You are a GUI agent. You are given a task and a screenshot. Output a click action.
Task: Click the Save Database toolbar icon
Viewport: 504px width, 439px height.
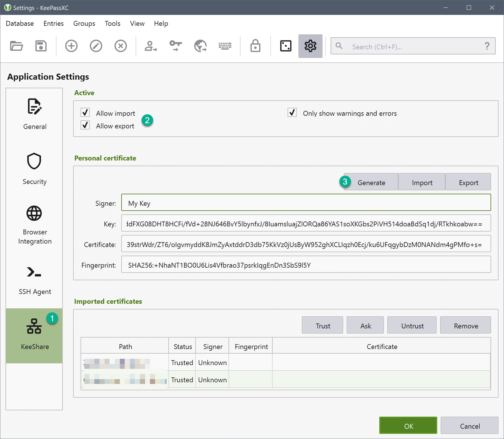(41, 46)
